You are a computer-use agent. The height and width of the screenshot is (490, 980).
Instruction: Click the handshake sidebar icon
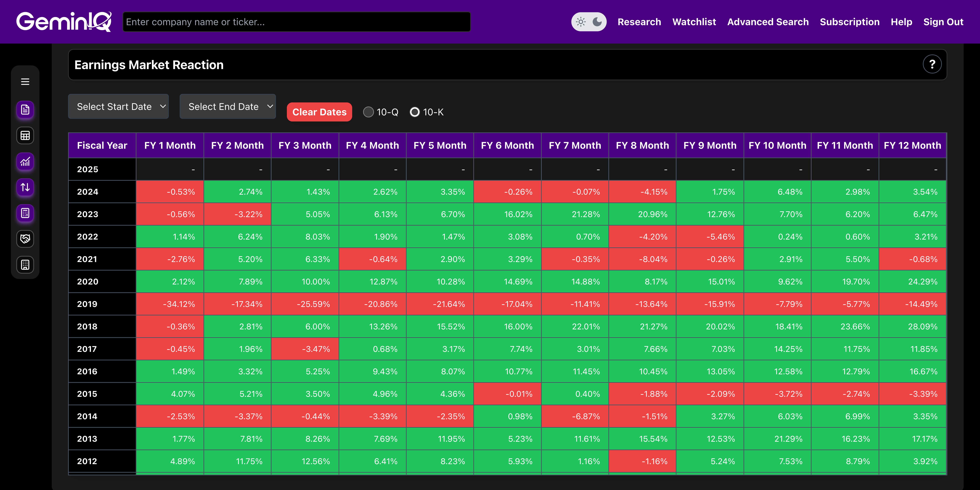tap(25, 239)
